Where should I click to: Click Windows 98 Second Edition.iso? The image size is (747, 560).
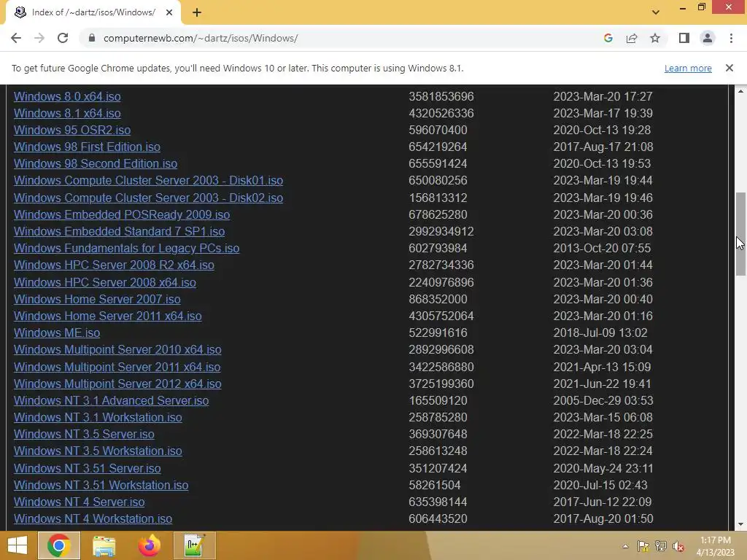tap(96, 163)
